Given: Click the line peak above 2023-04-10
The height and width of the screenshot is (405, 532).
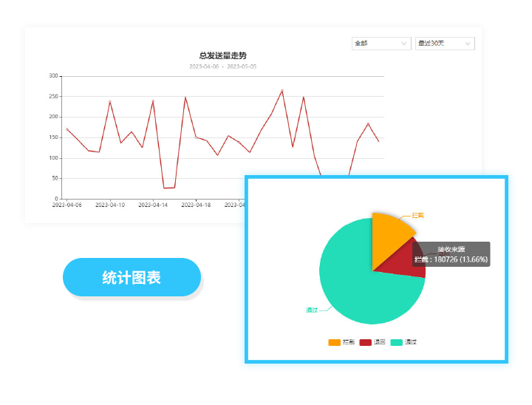Looking at the screenshot, I should pyautogui.click(x=110, y=102).
